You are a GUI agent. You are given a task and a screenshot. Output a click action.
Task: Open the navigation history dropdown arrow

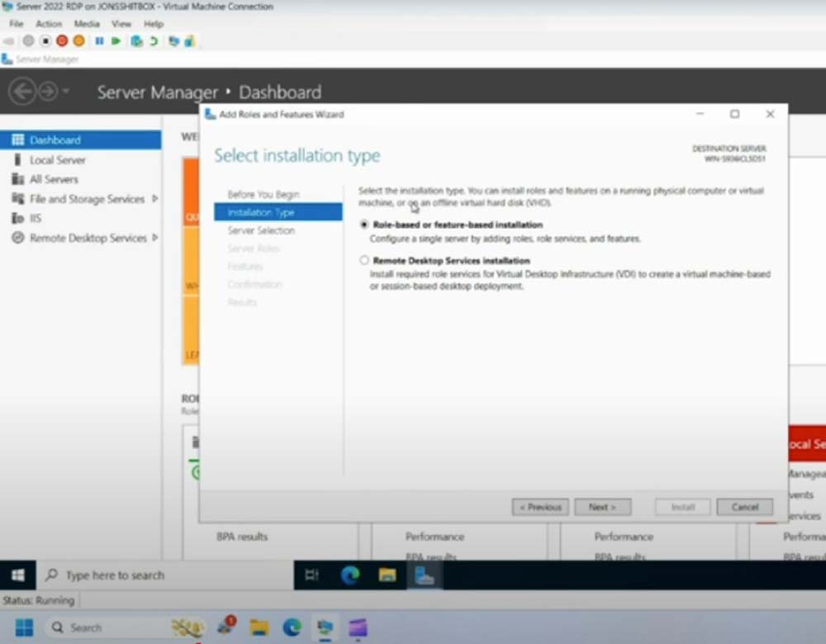click(x=66, y=92)
